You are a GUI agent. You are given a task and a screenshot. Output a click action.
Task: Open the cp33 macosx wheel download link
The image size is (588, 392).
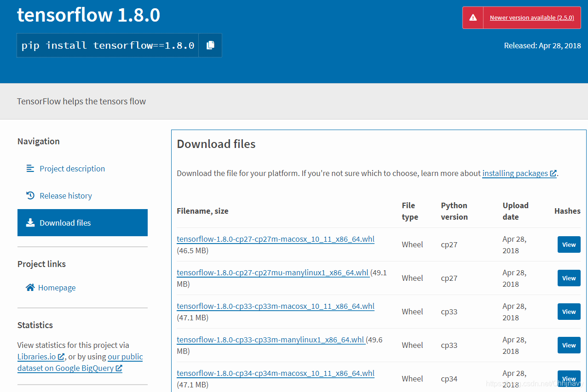coord(275,306)
